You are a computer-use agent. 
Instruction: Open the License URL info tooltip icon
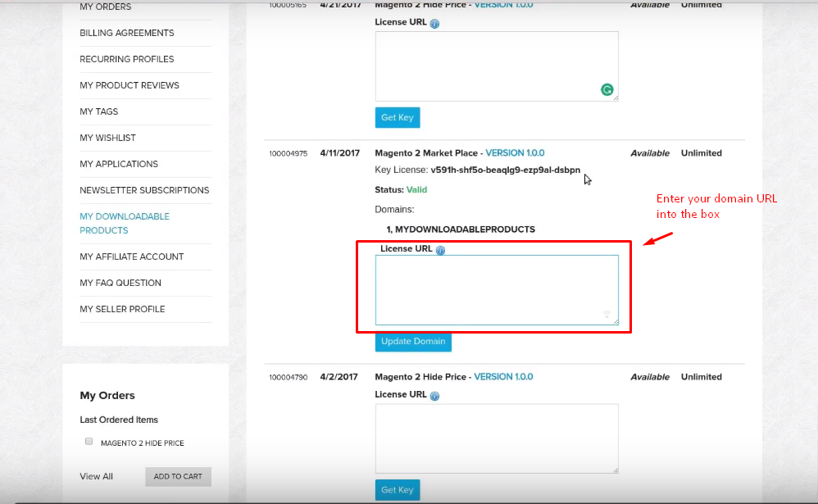pos(434,23)
